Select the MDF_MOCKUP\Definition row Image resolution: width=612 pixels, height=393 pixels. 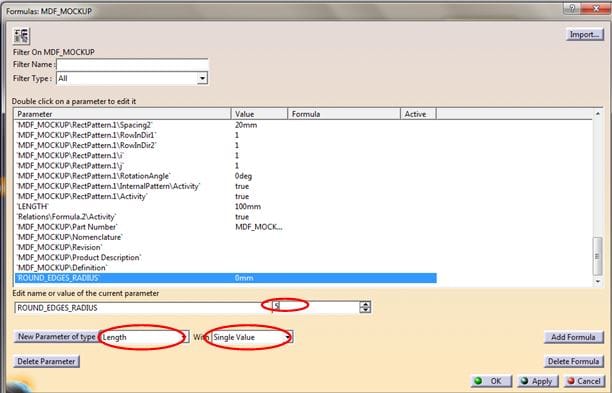coord(226,267)
